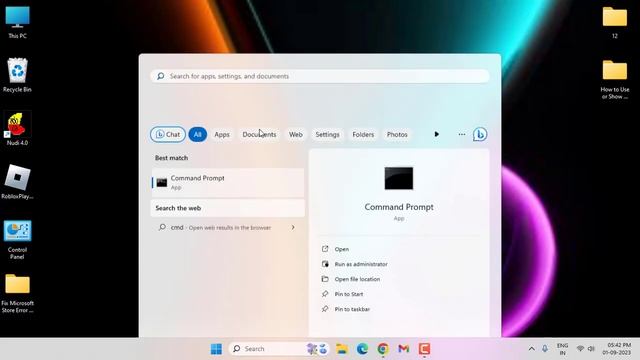The image size is (640, 360).
Task: Switch to the Chat tab
Action: (x=168, y=134)
